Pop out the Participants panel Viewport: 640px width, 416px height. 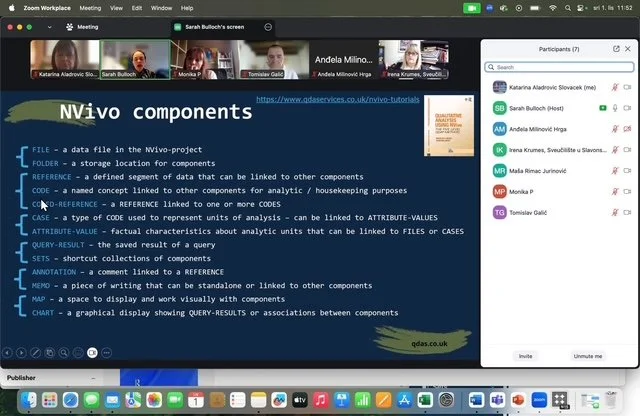pyautogui.click(x=616, y=49)
